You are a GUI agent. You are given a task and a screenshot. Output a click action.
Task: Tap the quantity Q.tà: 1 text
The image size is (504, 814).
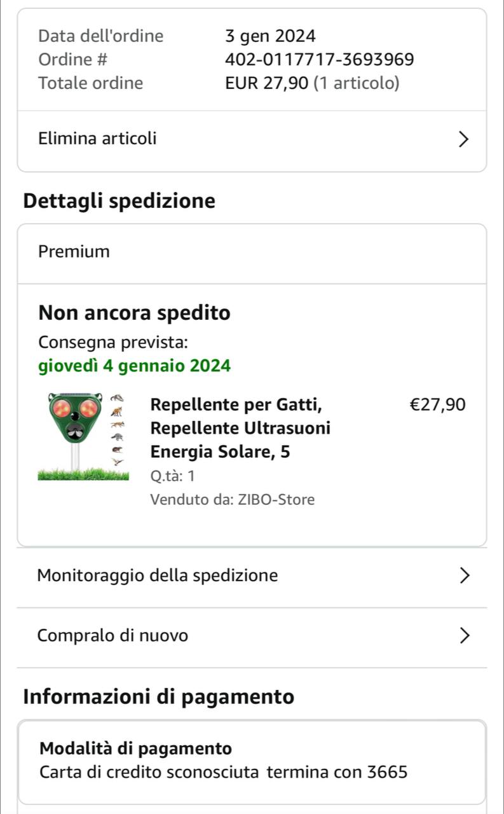(x=173, y=476)
